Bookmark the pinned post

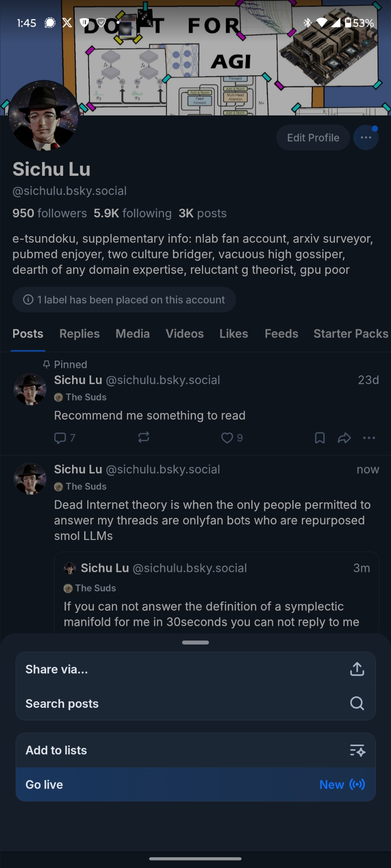pos(320,438)
